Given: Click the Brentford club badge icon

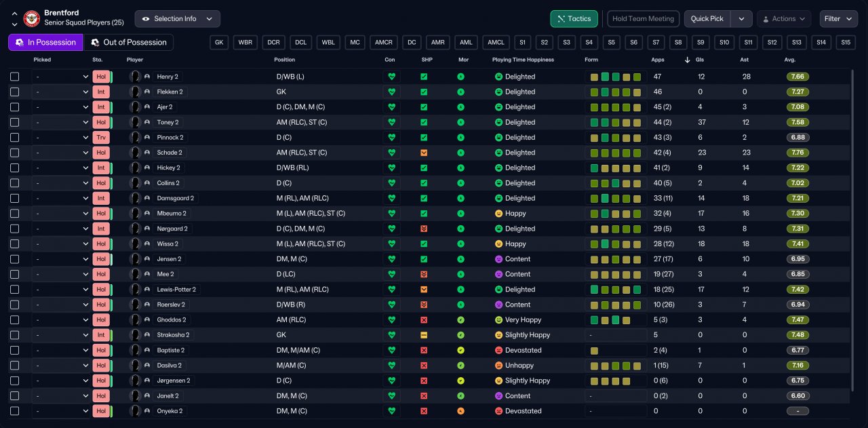Looking at the screenshot, I should [x=32, y=18].
